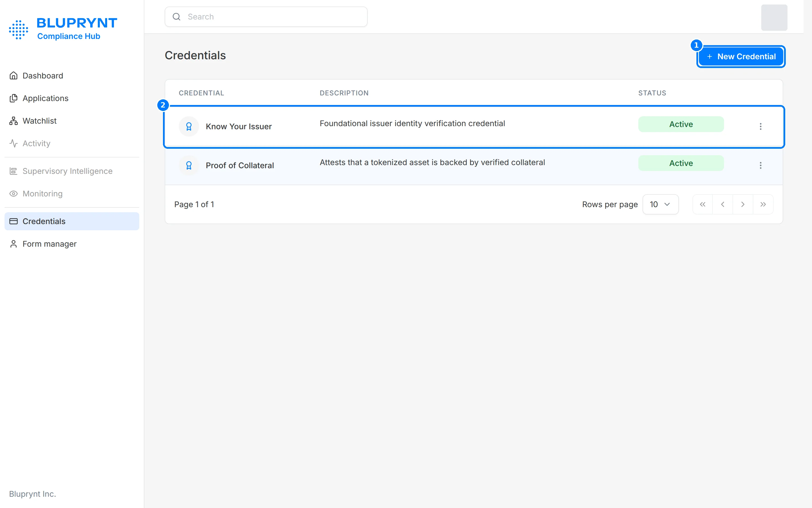Click the Bluprynt dotted logo
812x508 pixels.
click(x=18, y=30)
